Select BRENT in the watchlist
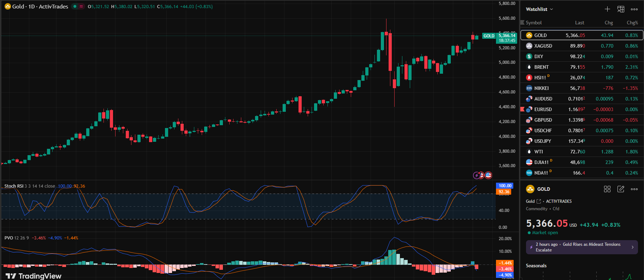 541,67
